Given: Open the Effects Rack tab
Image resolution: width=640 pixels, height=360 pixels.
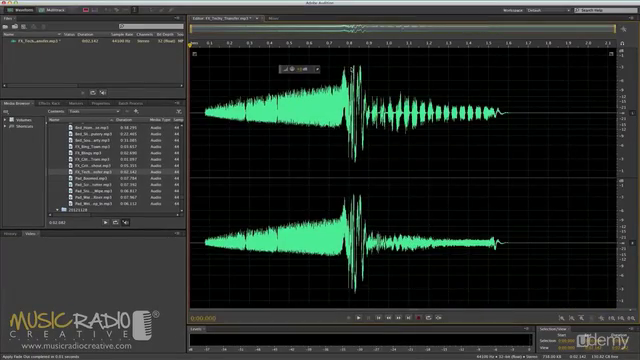Looking at the screenshot, I should [x=49, y=103].
